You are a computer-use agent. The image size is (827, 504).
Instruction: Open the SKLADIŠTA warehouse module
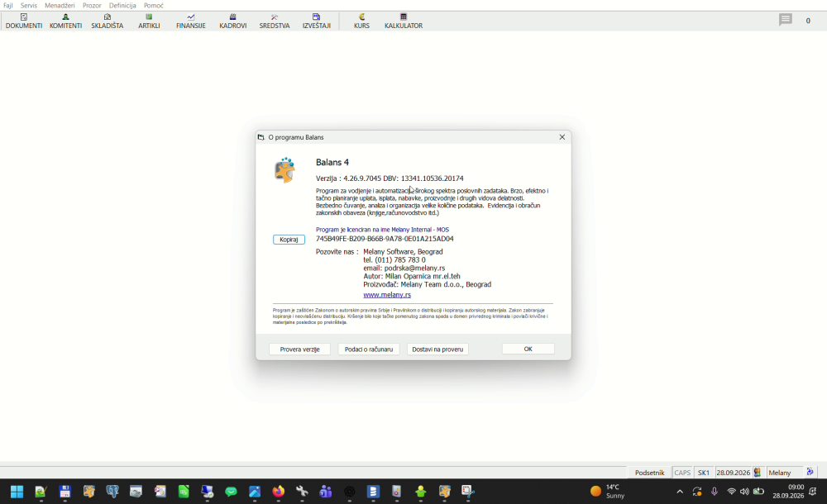(x=107, y=21)
